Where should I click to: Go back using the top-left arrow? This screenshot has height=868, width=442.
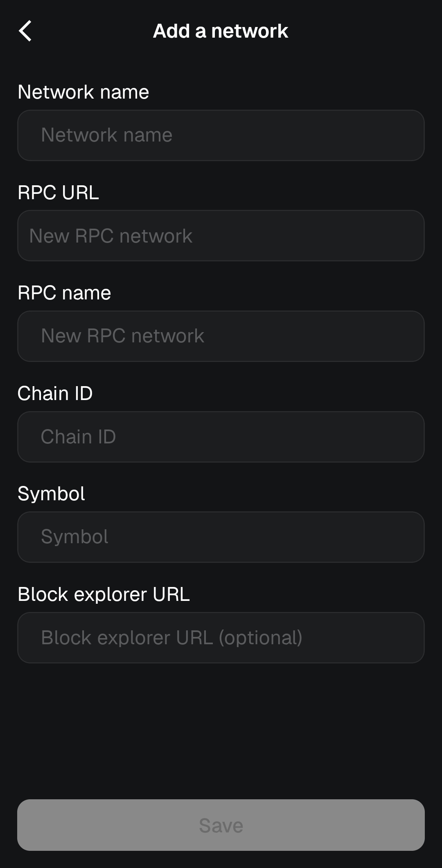(x=25, y=31)
